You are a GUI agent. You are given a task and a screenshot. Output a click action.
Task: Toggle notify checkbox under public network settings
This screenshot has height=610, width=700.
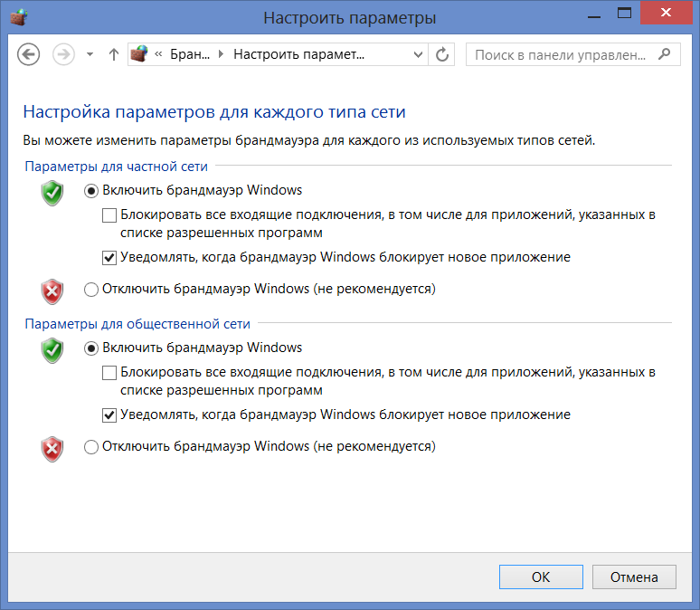(x=109, y=415)
